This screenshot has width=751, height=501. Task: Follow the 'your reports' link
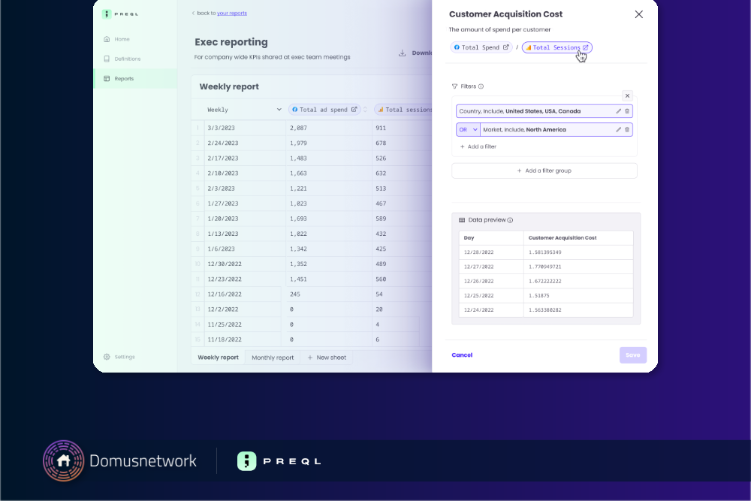coord(232,13)
